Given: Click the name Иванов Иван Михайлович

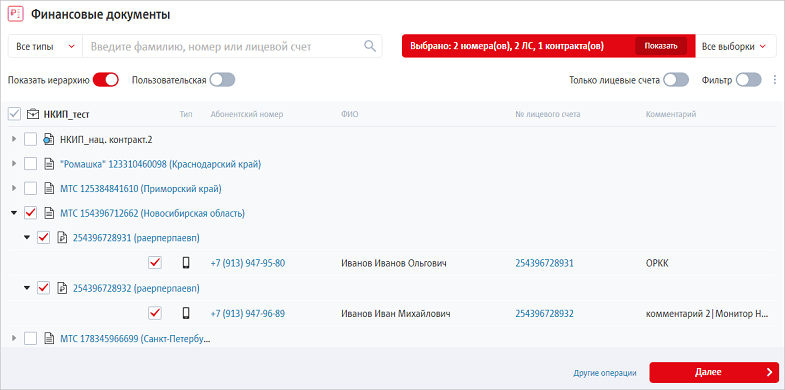Looking at the screenshot, I should [x=396, y=313].
